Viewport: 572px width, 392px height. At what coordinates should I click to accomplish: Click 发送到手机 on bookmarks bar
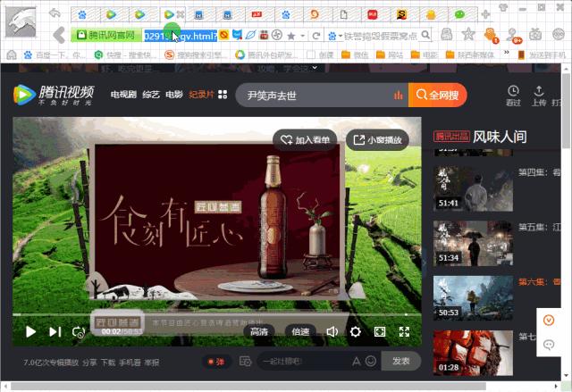point(542,54)
